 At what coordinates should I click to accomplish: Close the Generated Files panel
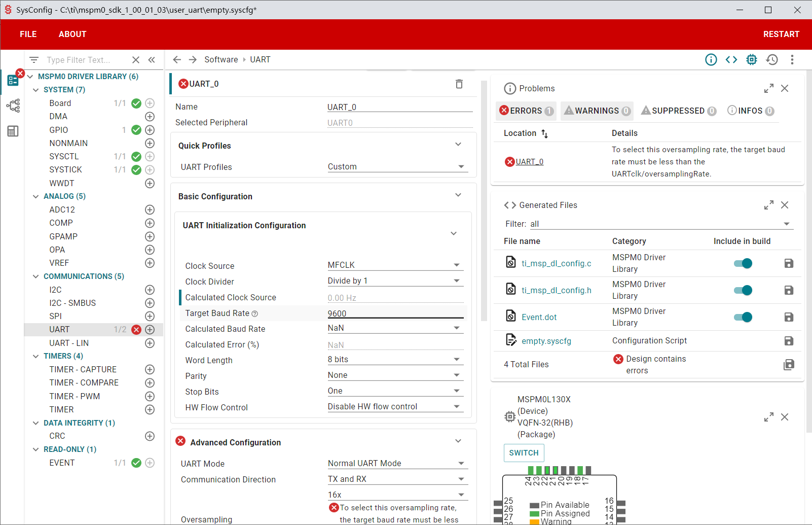point(785,205)
